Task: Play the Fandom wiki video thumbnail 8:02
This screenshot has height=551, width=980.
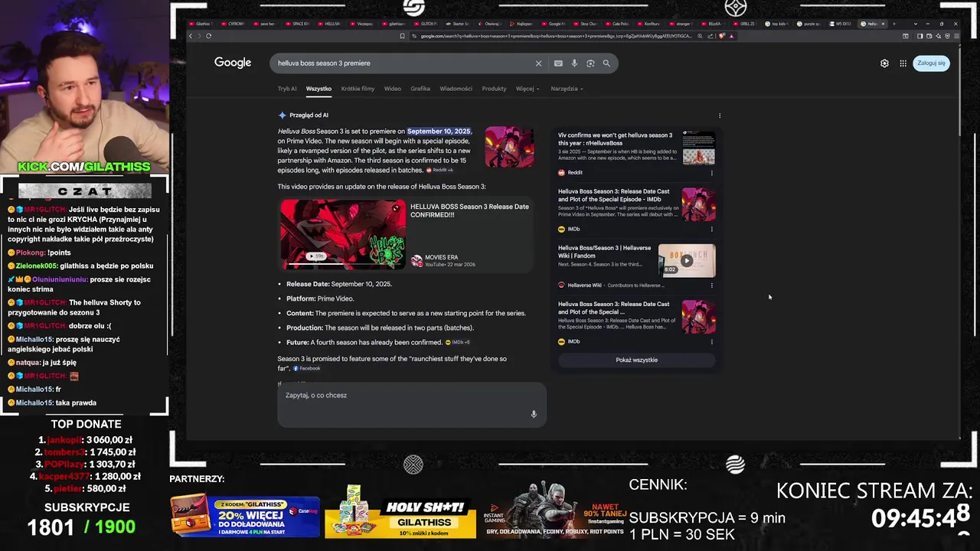Action: pos(687,260)
